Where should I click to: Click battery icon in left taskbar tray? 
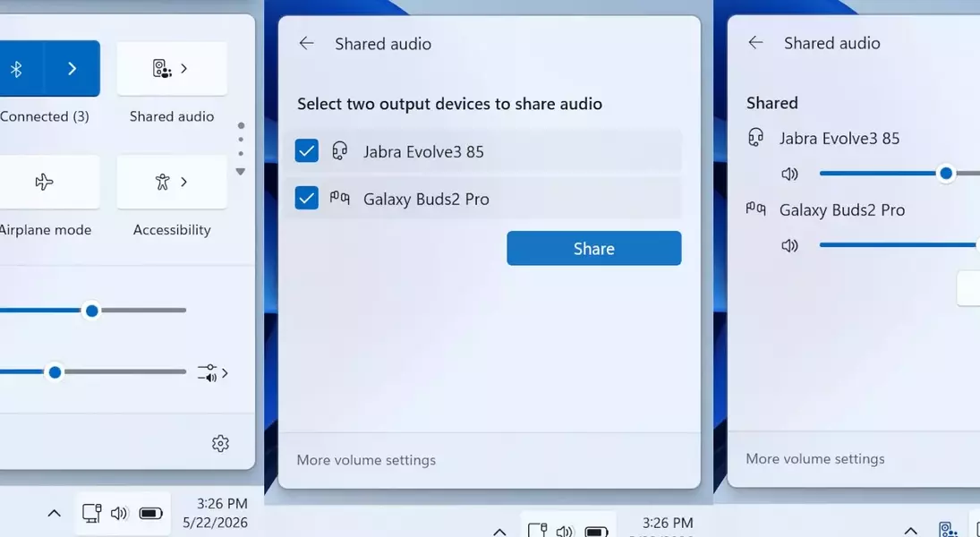pos(150,514)
